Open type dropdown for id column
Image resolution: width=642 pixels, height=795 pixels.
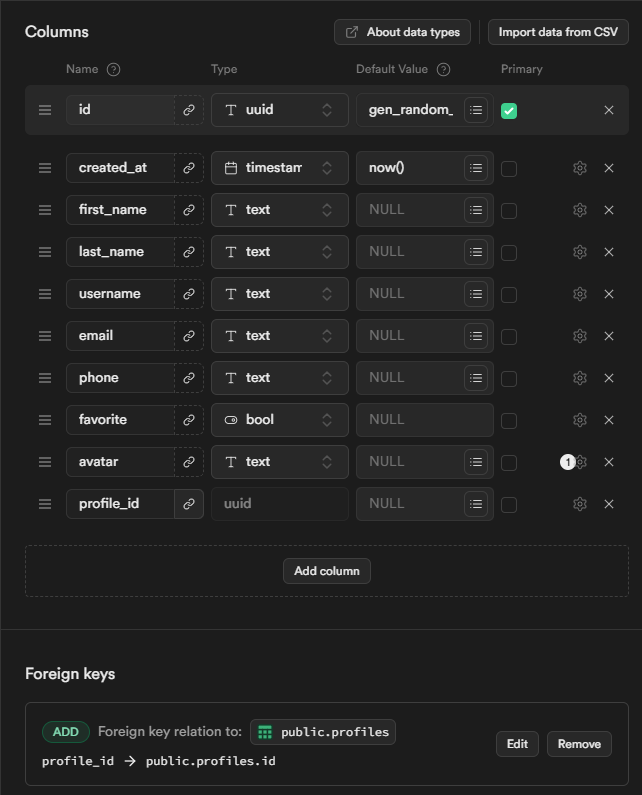coord(280,110)
